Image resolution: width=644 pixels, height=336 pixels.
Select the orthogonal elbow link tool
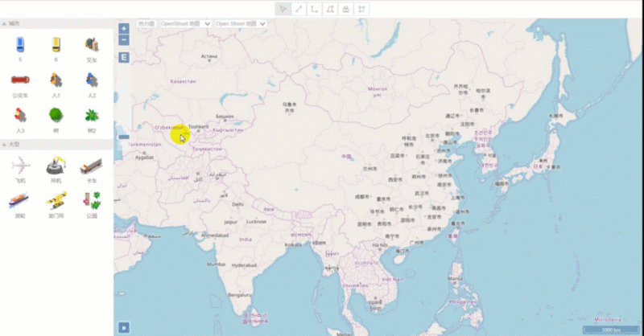(314, 9)
